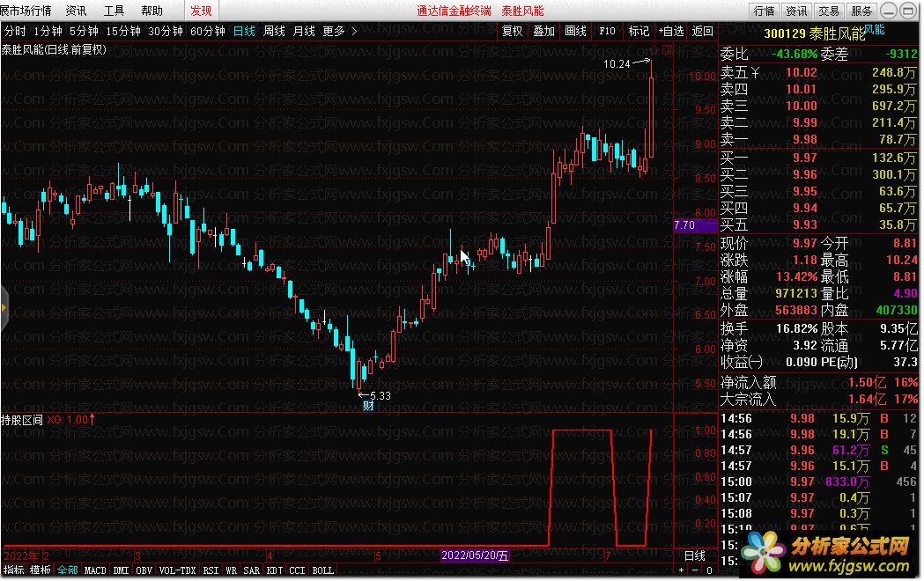Screen dimensions: 924x581
Task: Switch chart to 分时 view
Action: (15, 31)
